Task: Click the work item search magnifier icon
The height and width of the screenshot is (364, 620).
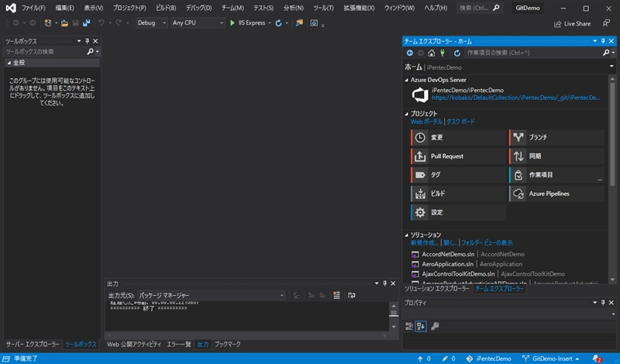Action: pyautogui.click(x=606, y=52)
